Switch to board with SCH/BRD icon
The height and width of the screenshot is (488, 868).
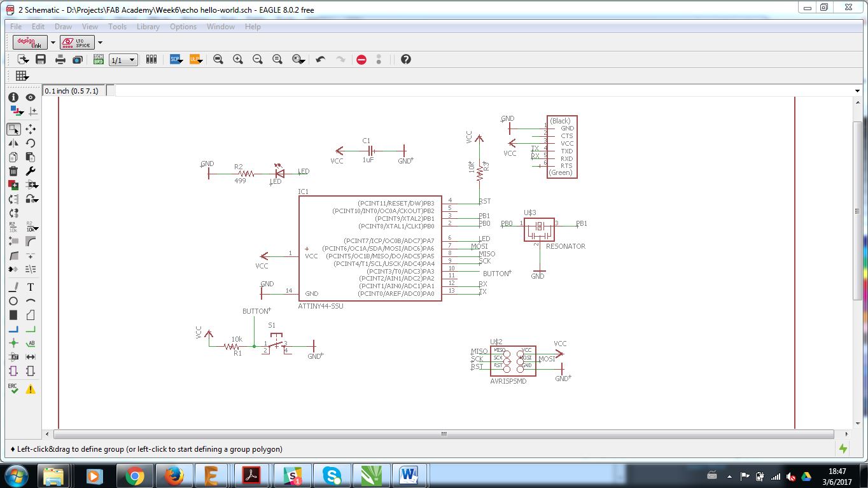[x=99, y=59]
